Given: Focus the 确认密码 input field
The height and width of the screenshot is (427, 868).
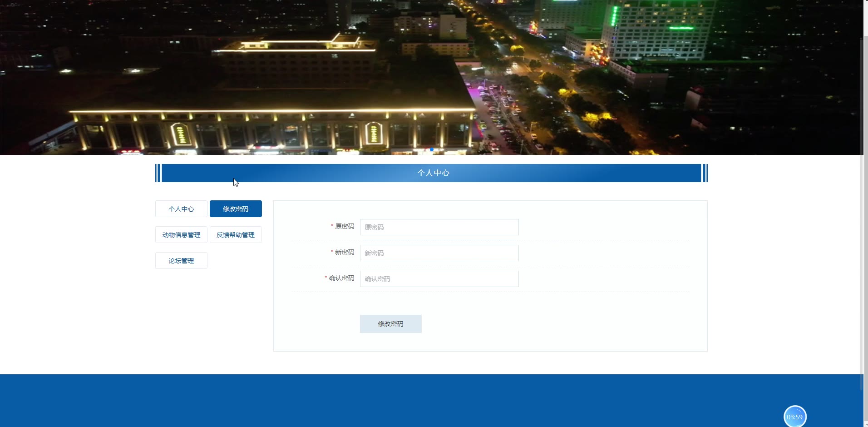Looking at the screenshot, I should pyautogui.click(x=439, y=279).
